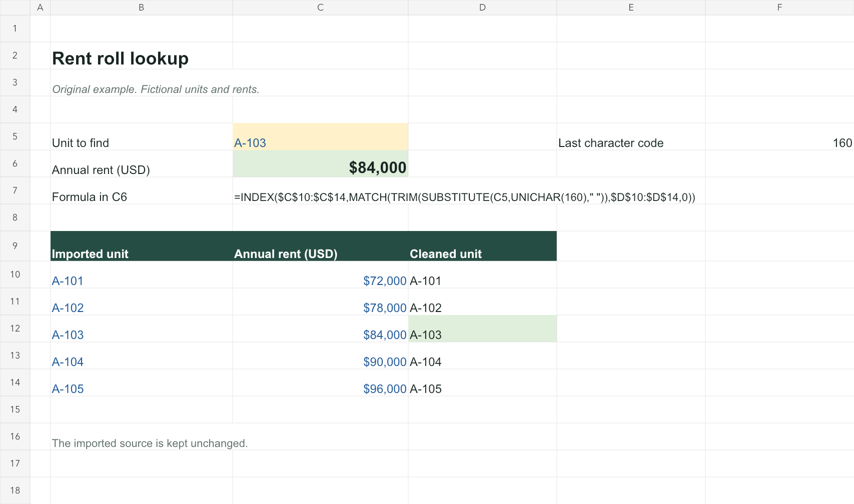Image resolution: width=854 pixels, height=504 pixels.
Task: Click the 'Original example. Fictional units and rents.' subtitle
Action: pos(156,89)
